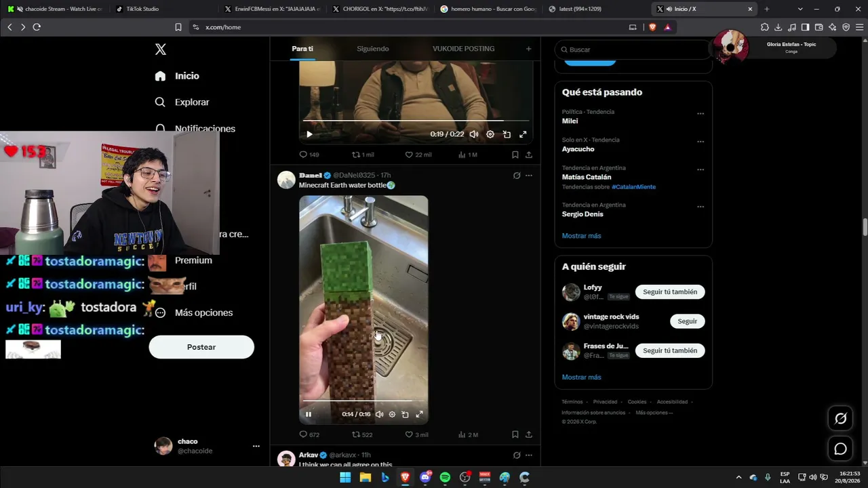
Task: Switch to the Para ti timeline tab
Action: coord(302,49)
